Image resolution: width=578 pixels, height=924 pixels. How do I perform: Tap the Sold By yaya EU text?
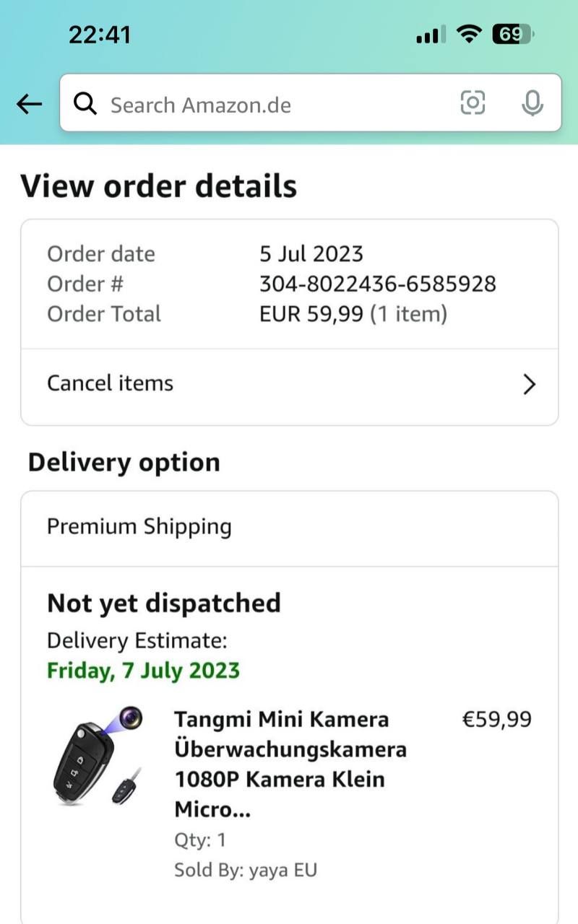pyautogui.click(x=246, y=870)
